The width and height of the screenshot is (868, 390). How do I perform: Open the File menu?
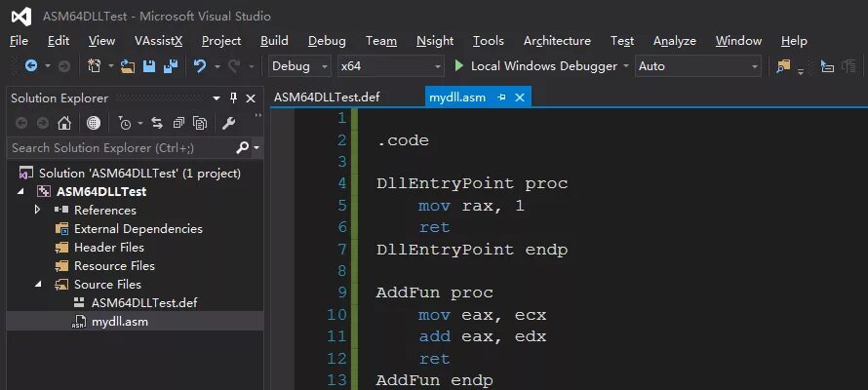tap(19, 41)
